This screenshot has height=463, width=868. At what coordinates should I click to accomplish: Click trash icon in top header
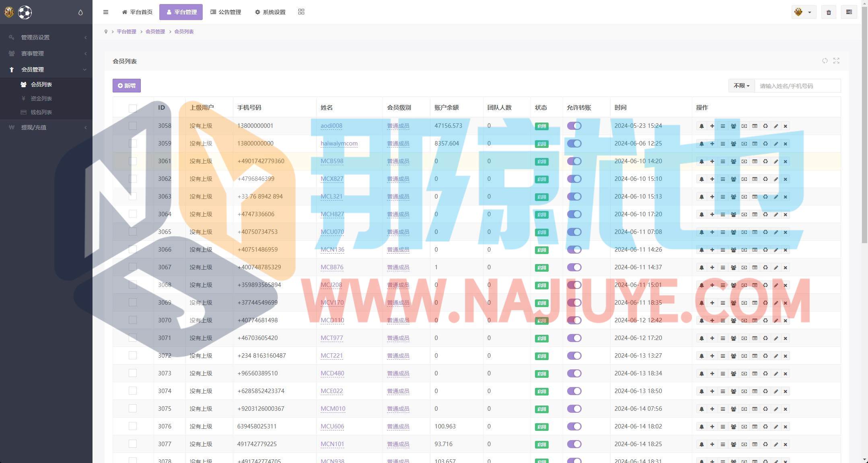coord(829,12)
